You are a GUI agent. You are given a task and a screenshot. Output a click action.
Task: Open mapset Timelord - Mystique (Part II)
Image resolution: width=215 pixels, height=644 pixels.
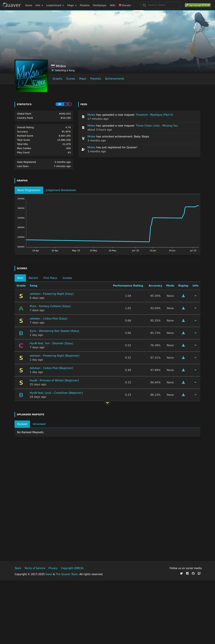coord(154,115)
